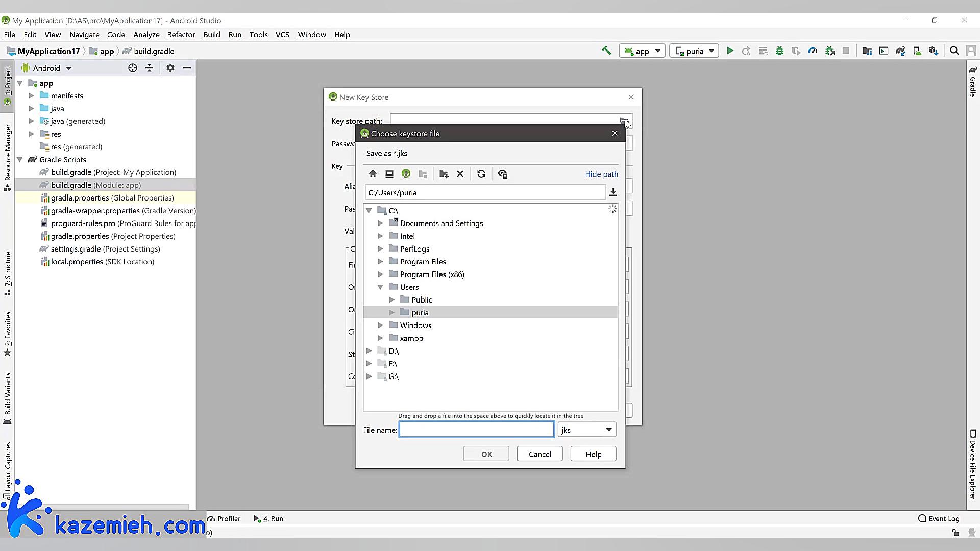Click the Debug app bug icon

coord(779,51)
